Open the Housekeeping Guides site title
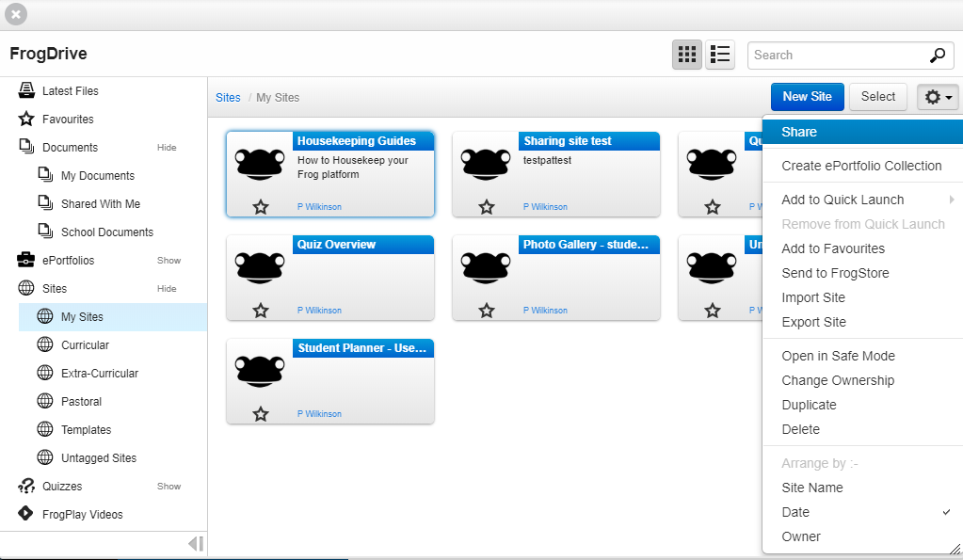Image resolution: width=963 pixels, height=560 pixels. (x=356, y=141)
